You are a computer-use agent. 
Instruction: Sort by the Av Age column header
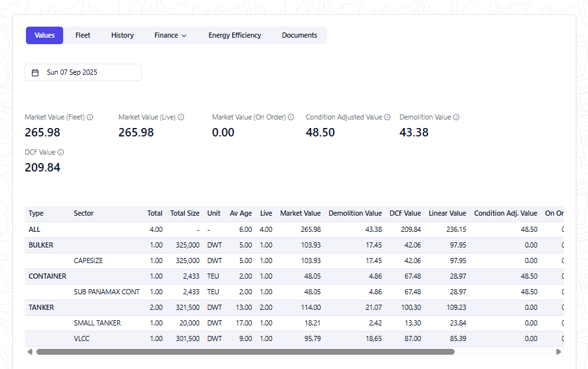point(241,213)
